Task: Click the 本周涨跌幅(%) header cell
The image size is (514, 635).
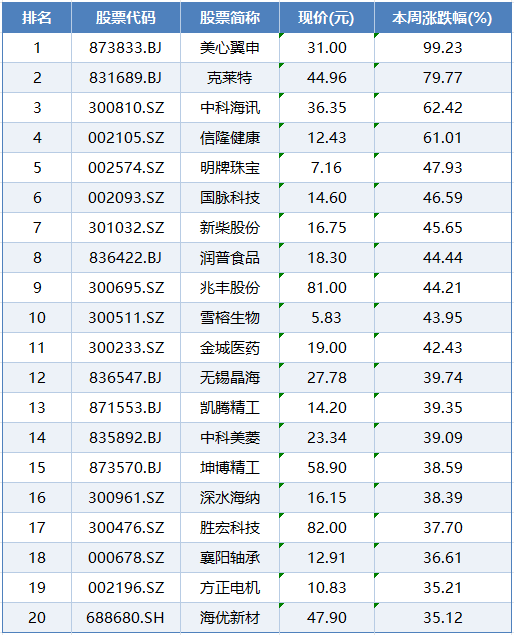Action: [443, 17]
